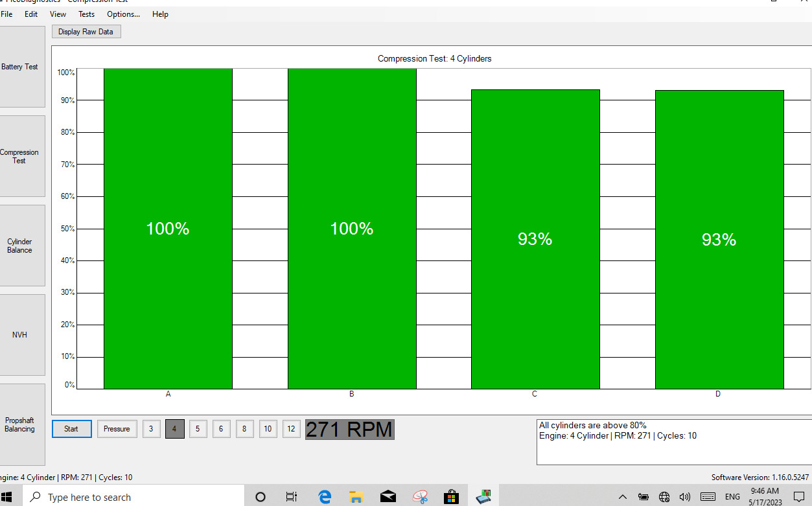Click "All cylinders are above 80%" message
Image resolution: width=812 pixels, height=506 pixels.
[x=593, y=425]
